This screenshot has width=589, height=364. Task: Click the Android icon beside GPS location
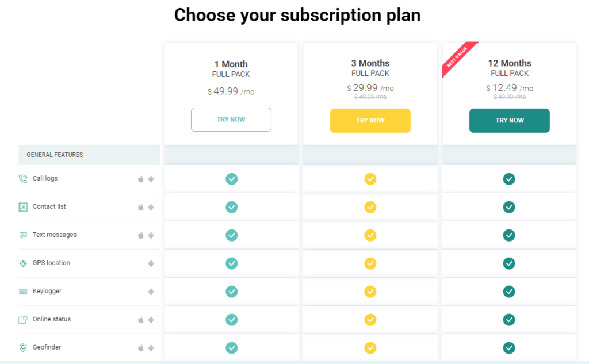coord(151,263)
